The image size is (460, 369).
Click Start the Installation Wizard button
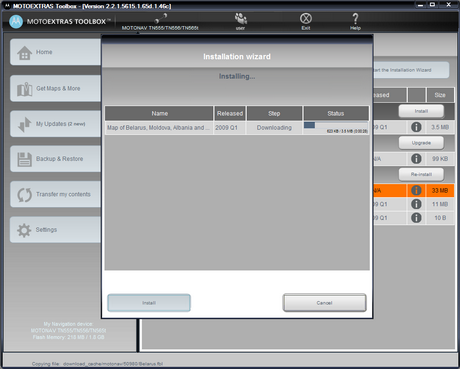click(411, 70)
